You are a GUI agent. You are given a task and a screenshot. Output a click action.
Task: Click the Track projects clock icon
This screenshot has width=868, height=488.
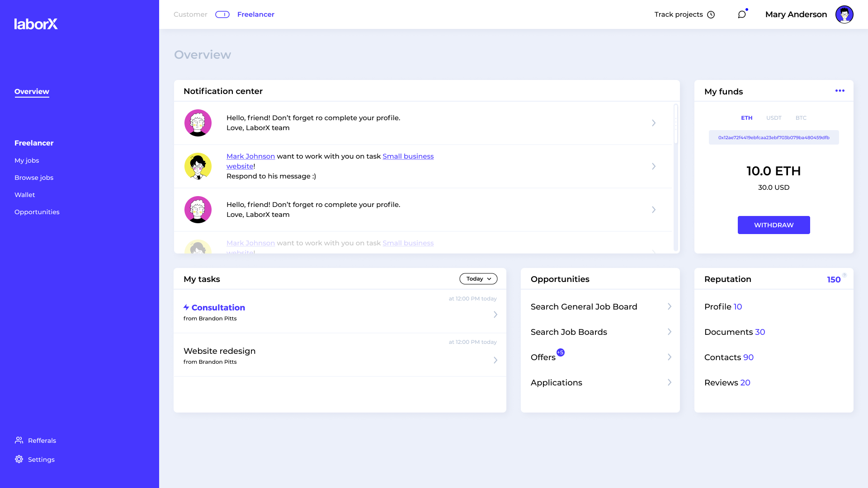[x=711, y=15]
